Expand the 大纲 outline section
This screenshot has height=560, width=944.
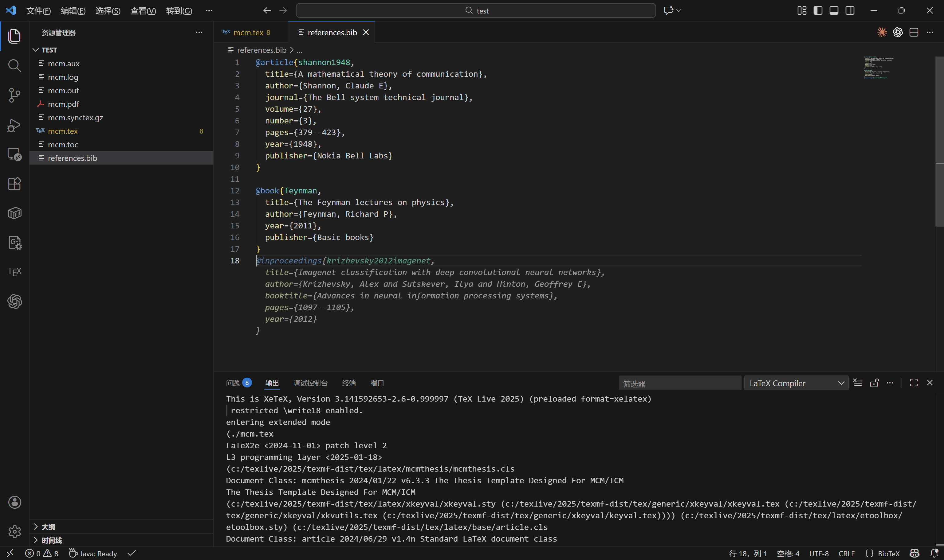point(48,527)
